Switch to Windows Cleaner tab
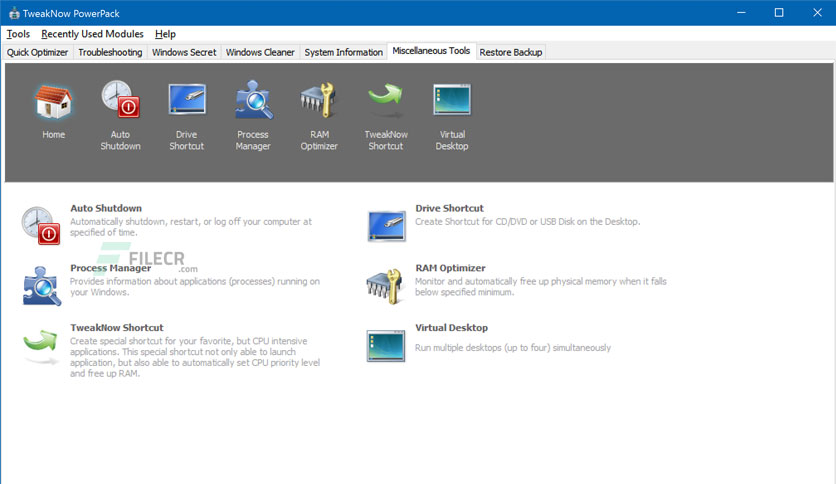Screen dimensions: 836x484 pos(260,52)
